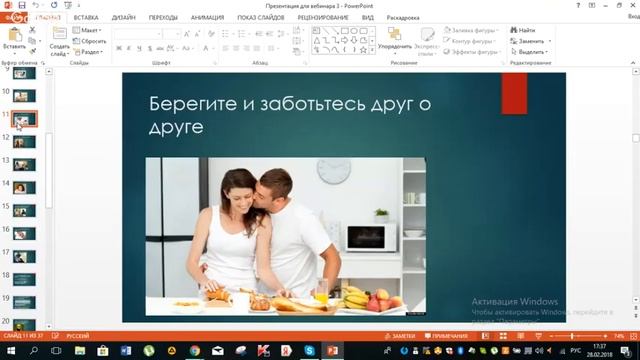Viewport: 640px width, 360px height.
Task: Open Express styles (Экспресс-стили) button
Action: click(x=426, y=41)
